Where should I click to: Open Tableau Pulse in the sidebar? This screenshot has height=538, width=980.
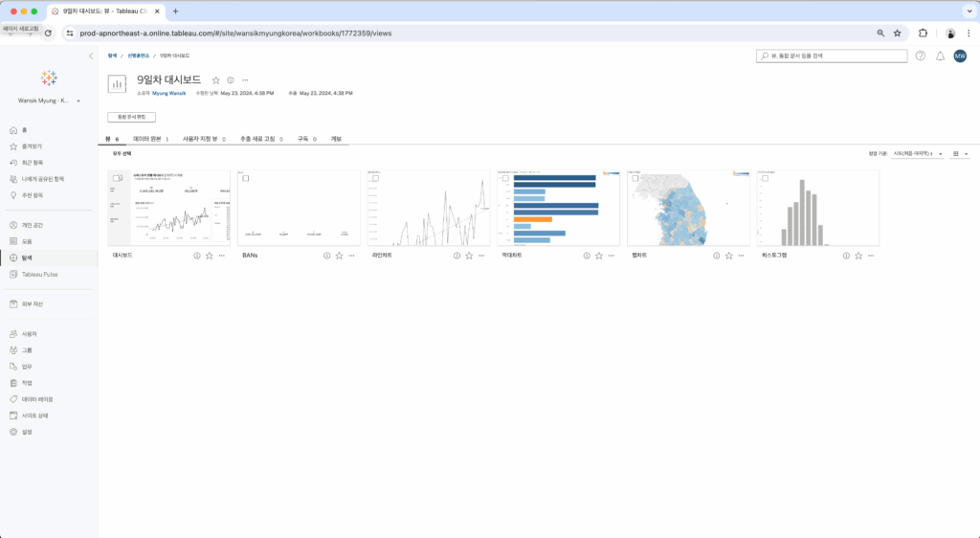39,274
